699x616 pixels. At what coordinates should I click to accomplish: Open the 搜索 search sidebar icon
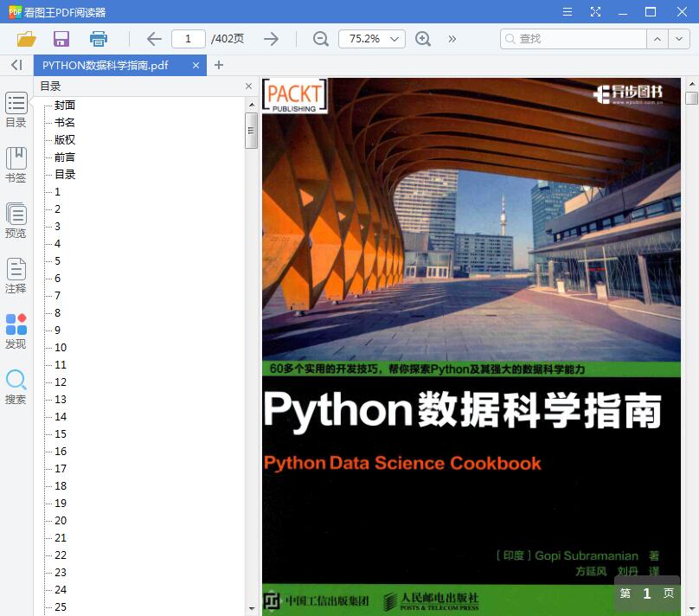coord(16,387)
